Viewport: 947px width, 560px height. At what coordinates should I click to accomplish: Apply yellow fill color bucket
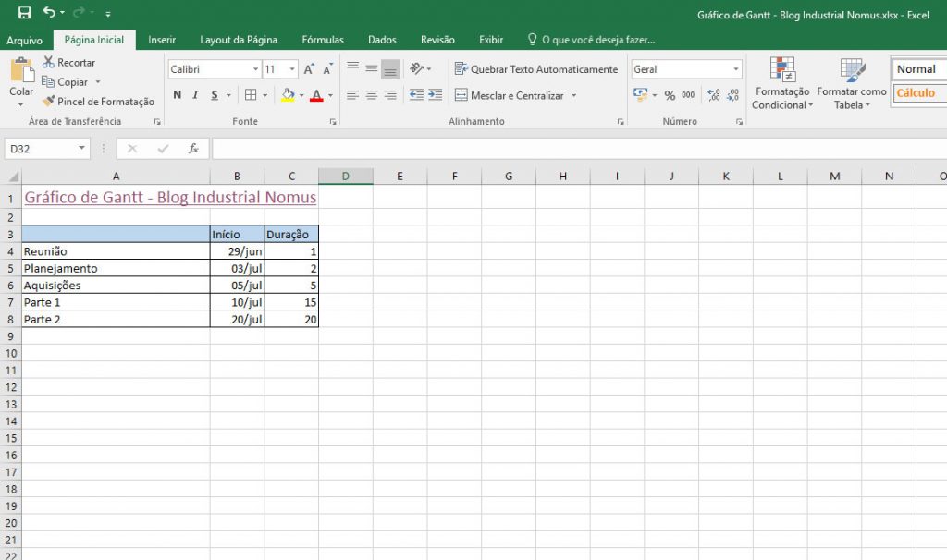288,95
